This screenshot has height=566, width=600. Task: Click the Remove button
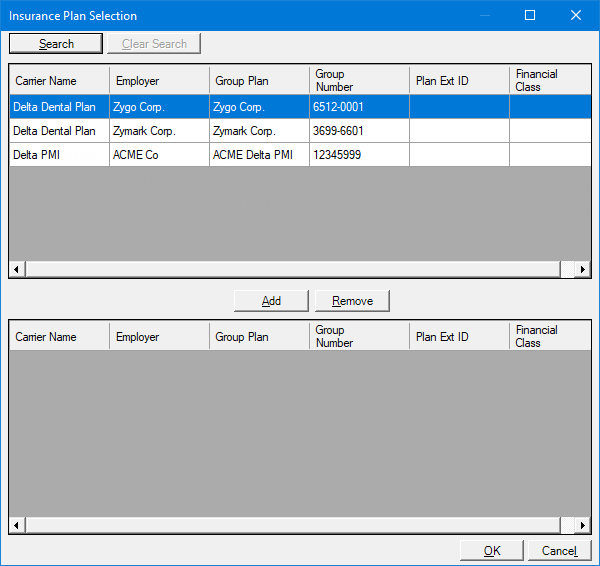pos(352,301)
